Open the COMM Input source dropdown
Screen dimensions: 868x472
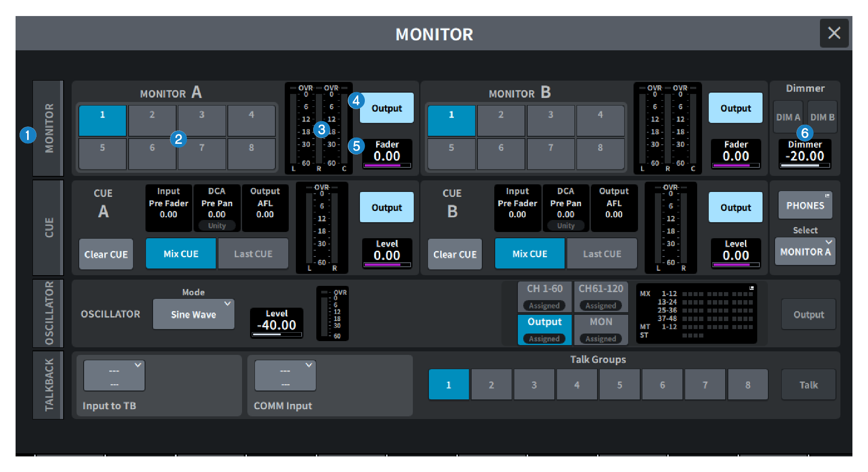click(285, 375)
